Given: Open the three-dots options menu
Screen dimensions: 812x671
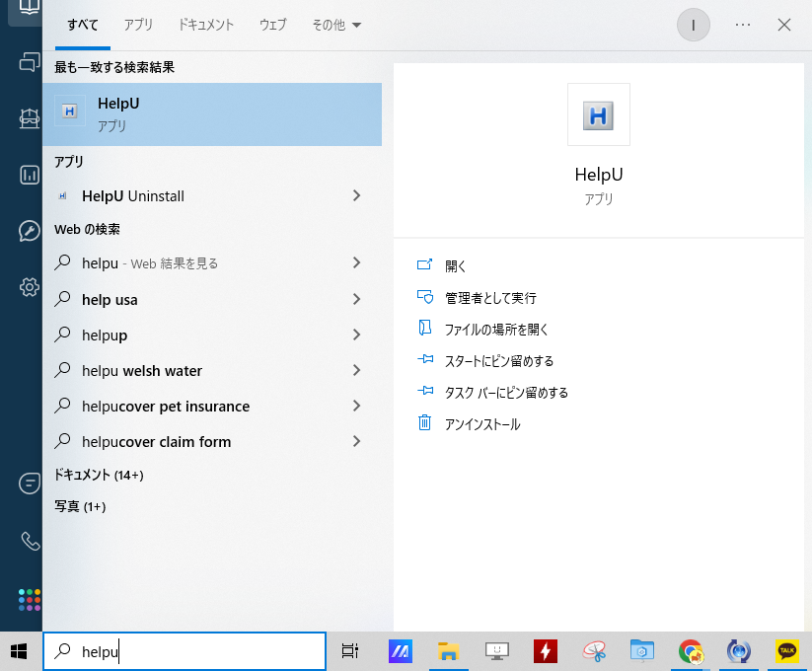Looking at the screenshot, I should coord(743,25).
